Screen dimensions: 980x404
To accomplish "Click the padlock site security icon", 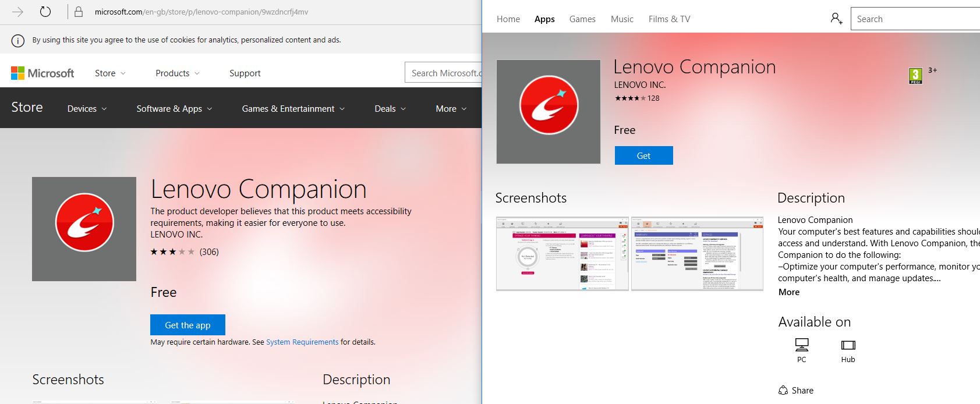I will (79, 12).
